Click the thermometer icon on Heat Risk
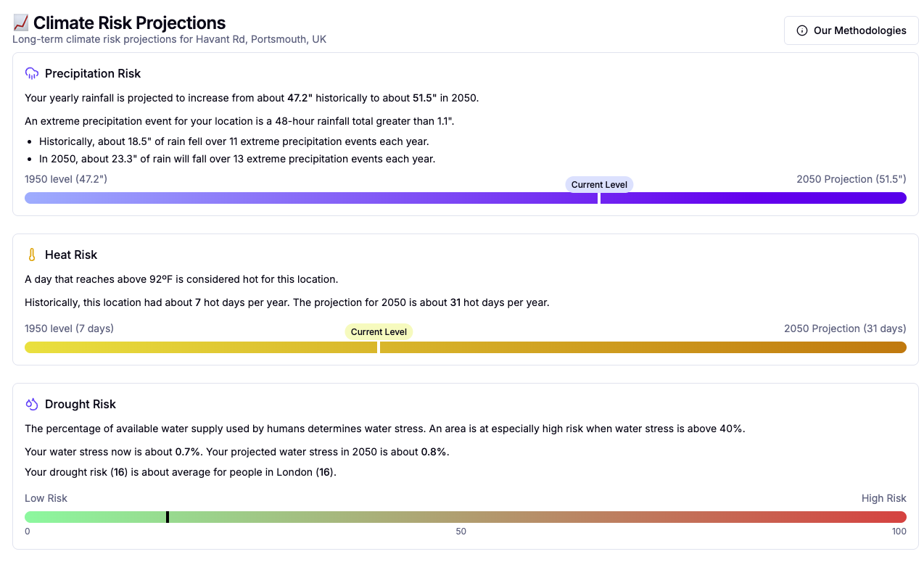The height and width of the screenshot is (562, 924). [30, 255]
